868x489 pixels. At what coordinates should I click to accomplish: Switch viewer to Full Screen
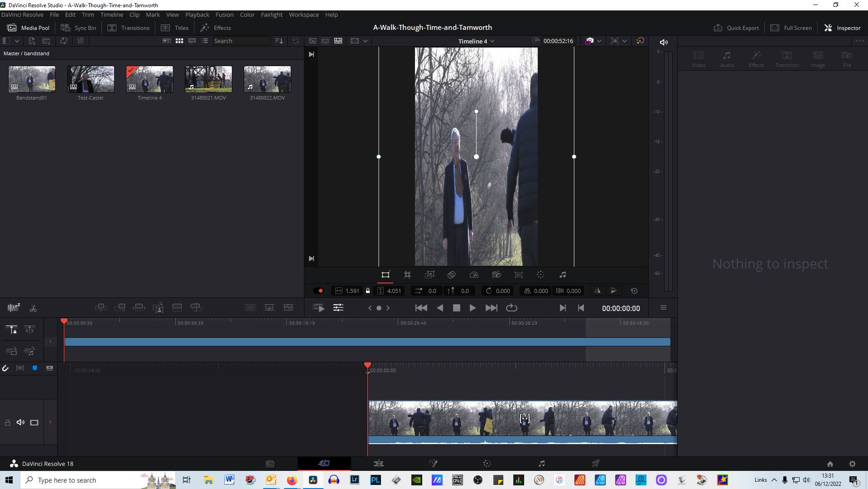pos(791,28)
